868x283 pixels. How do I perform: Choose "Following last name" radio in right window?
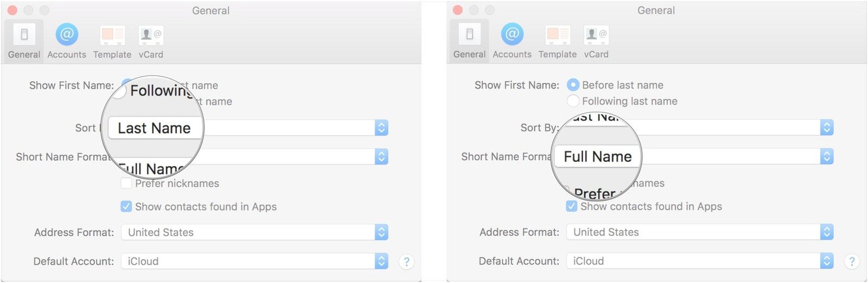coord(573,101)
